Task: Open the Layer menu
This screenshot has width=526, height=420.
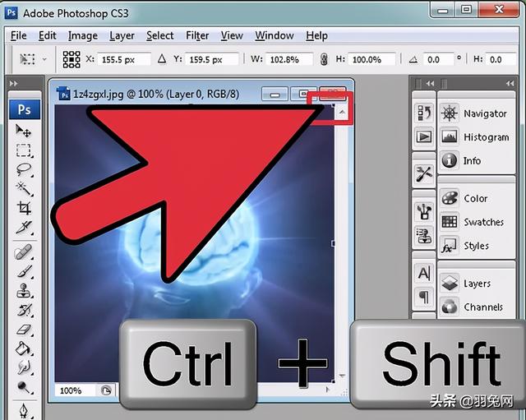Action: click(122, 35)
